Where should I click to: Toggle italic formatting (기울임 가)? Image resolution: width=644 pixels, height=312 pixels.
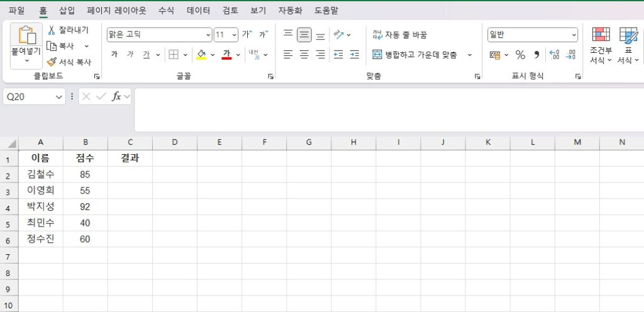[130, 55]
